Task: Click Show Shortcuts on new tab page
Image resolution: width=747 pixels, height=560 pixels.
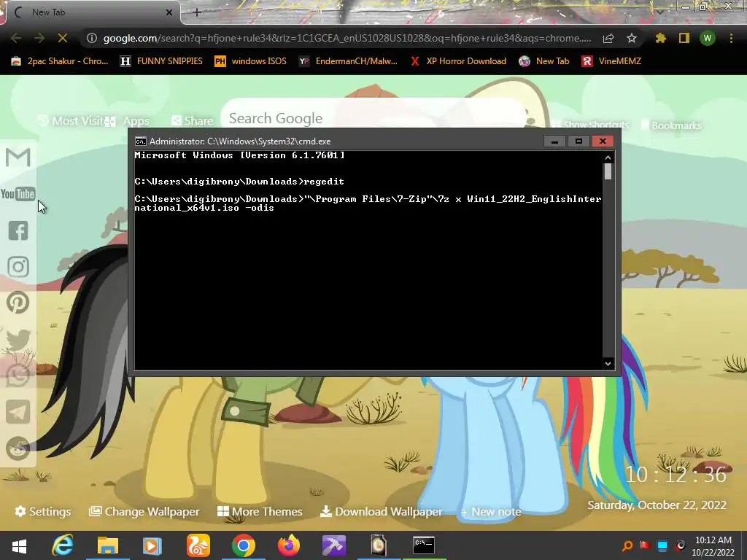Action: 589,125
